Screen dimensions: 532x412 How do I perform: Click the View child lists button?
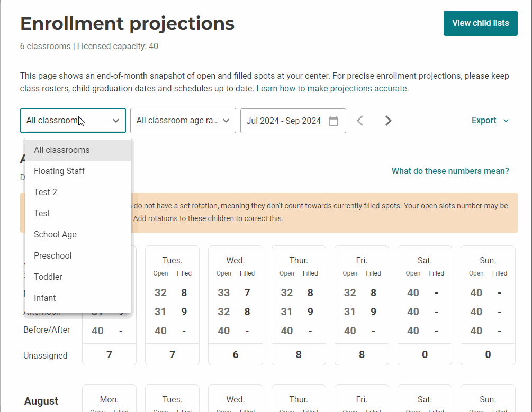coord(480,23)
